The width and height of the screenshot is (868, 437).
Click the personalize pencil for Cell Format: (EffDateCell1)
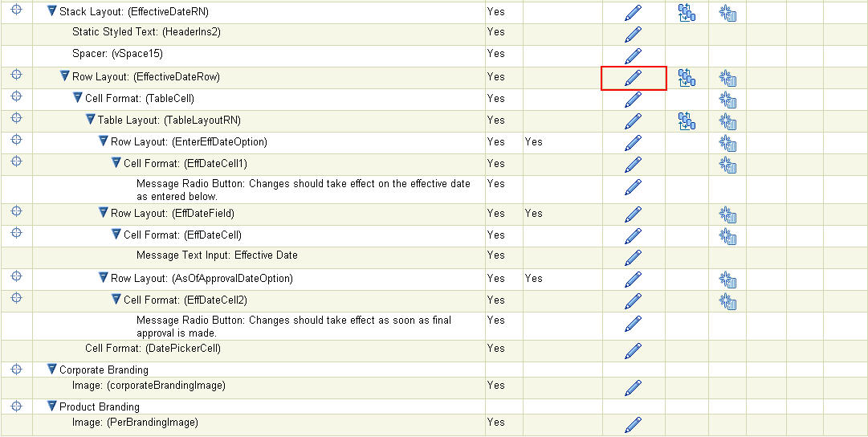634,165
